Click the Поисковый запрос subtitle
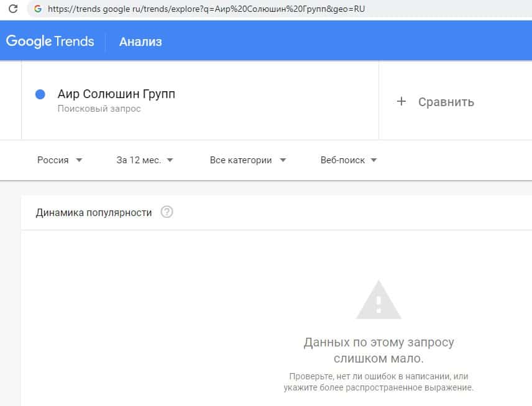 [x=99, y=109]
